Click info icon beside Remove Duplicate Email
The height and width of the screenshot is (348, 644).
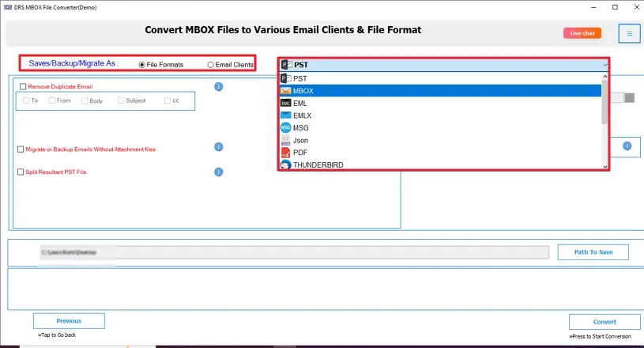(x=219, y=87)
